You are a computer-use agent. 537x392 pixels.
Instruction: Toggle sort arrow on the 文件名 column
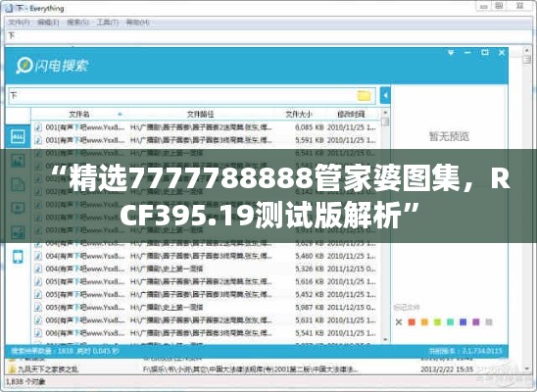coord(120,114)
